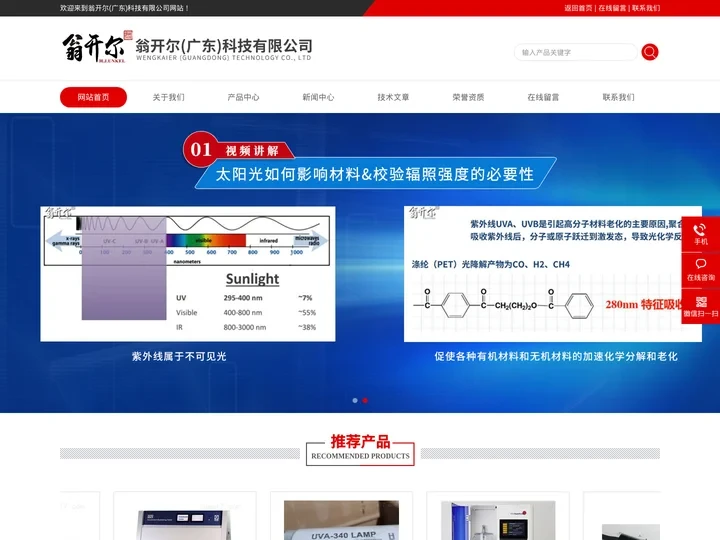Click 联系我们 link in top bar

(646, 8)
